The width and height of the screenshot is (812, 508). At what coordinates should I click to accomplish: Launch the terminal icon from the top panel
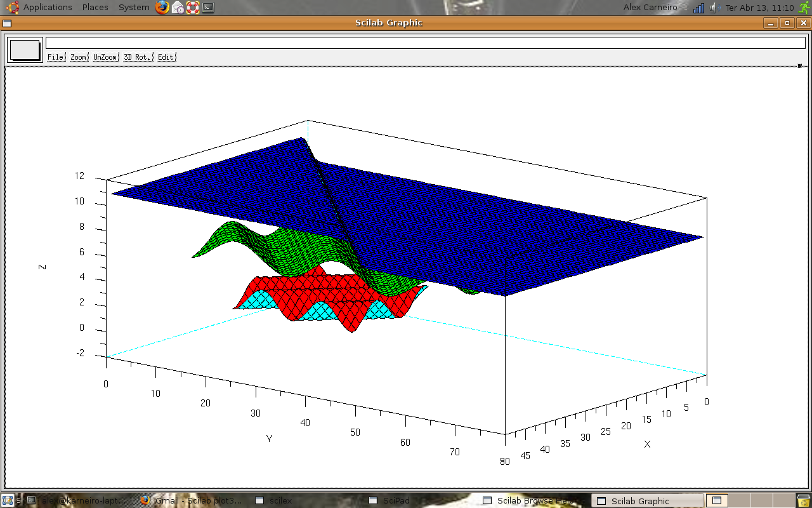pos(208,8)
